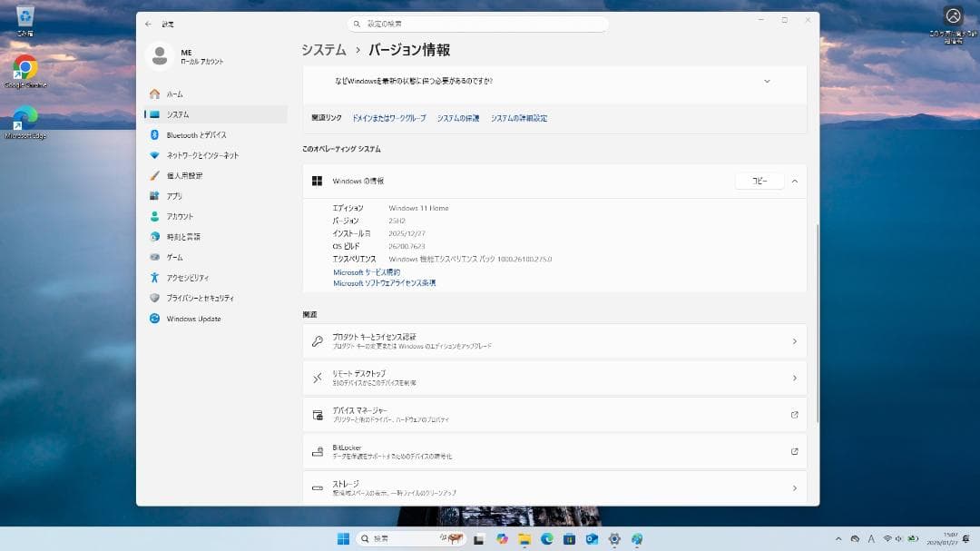The height and width of the screenshot is (551, 980).
Task: Collapse the Windows の仕様 section
Action: pos(794,181)
